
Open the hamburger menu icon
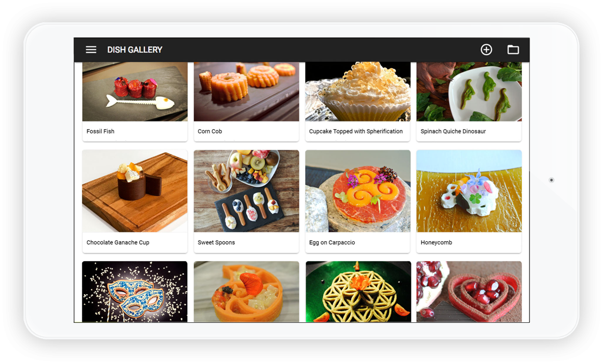pyautogui.click(x=91, y=49)
